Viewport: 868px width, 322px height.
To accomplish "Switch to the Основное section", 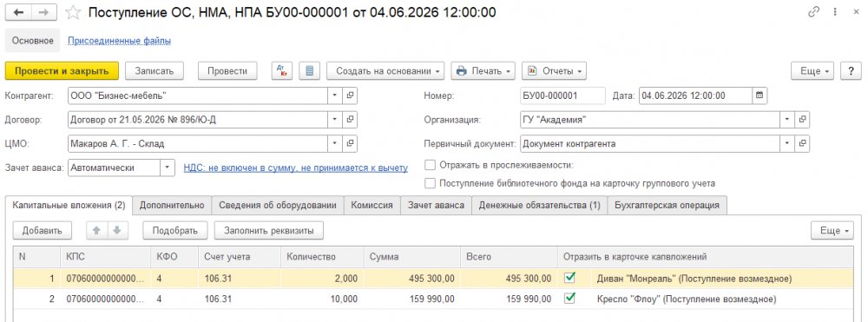I will [33, 41].
